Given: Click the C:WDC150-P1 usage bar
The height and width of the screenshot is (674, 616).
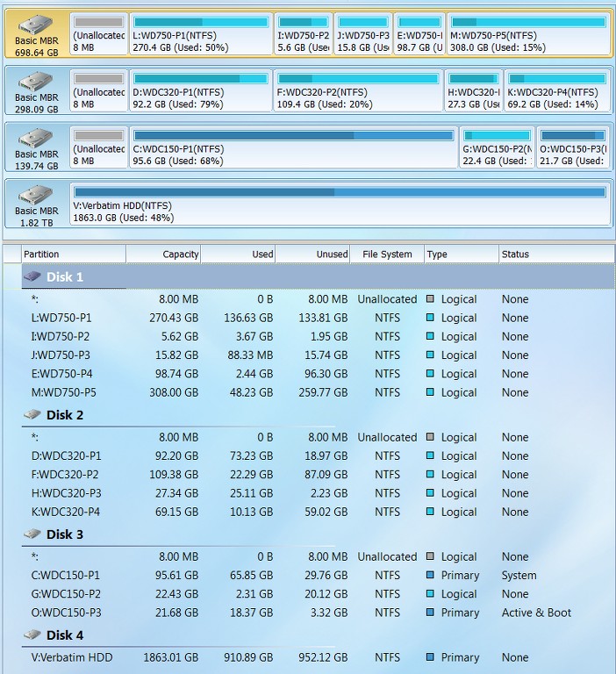Looking at the screenshot, I should (x=294, y=136).
